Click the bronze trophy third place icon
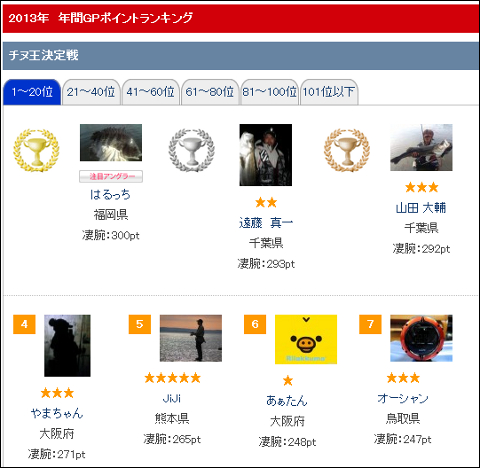Screen dimensions: 480x468 pyautogui.click(x=347, y=150)
